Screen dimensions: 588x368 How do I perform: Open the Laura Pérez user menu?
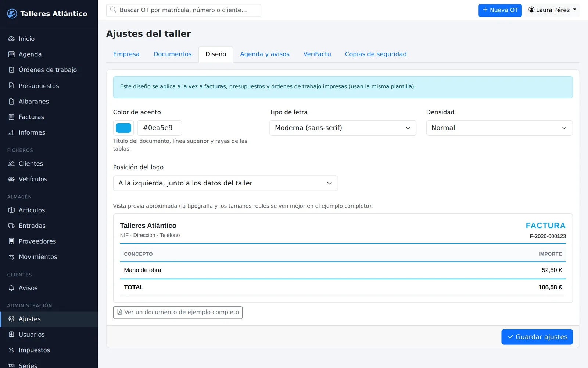pos(552,10)
